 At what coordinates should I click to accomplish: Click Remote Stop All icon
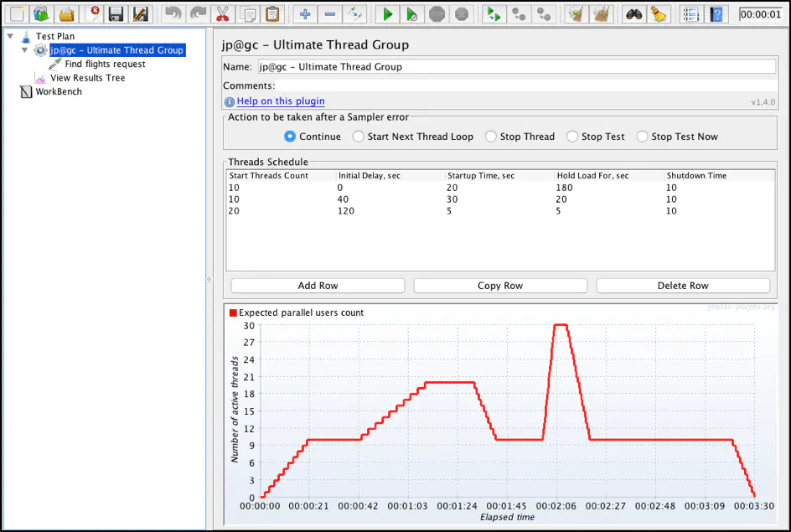tap(519, 13)
